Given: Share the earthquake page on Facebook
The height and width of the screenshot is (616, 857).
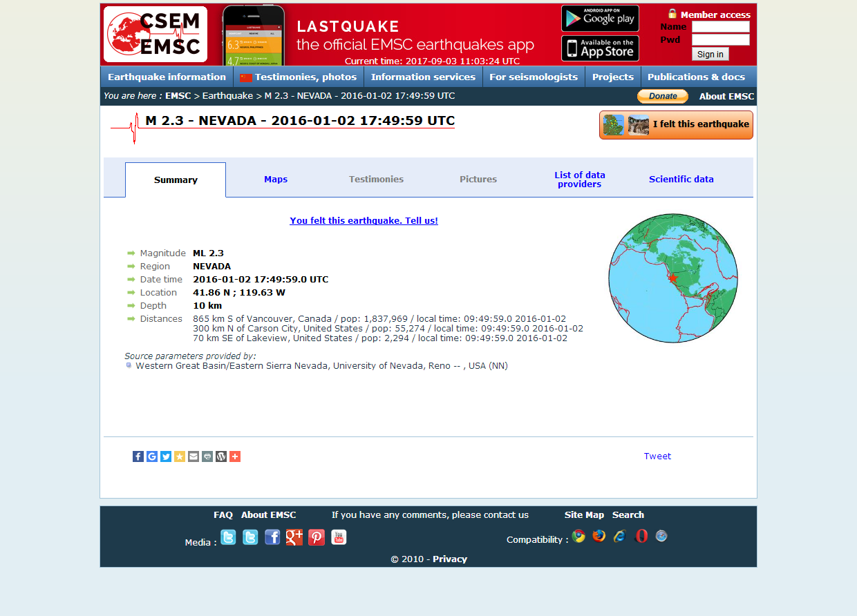Looking at the screenshot, I should [x=138, y=456].
